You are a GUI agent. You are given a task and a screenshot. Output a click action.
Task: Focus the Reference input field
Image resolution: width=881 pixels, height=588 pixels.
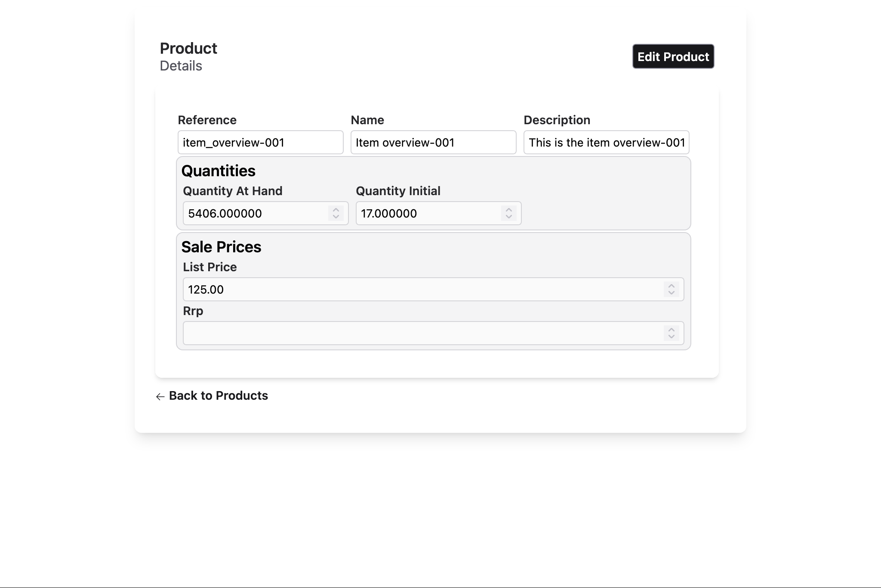click(x=260, y=142)
